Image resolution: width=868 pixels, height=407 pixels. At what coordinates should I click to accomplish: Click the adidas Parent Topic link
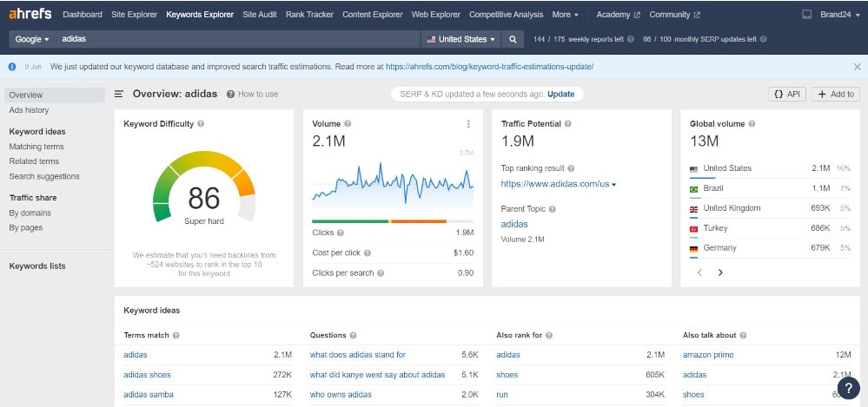(514, 224)
